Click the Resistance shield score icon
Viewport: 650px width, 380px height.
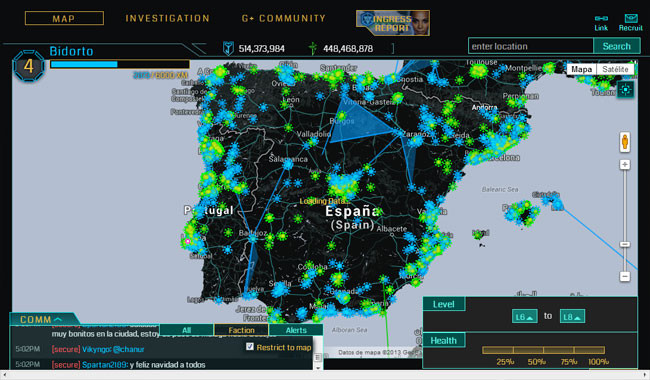point(228,48)
